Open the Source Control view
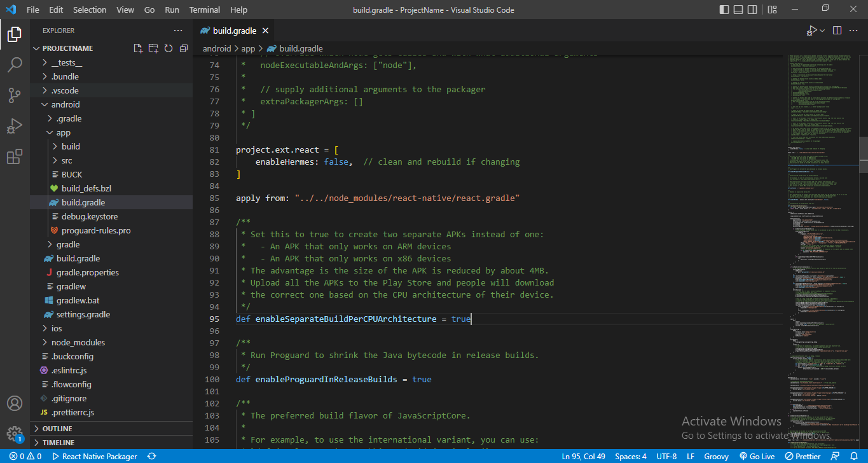The width and height of the screenshot is (868, 463). tap(14, 95)
